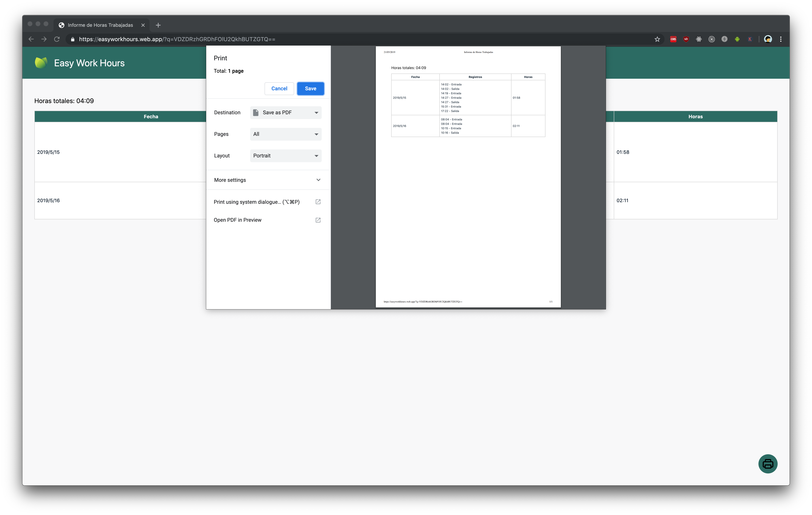Open a new browser tab
Viewport: 812px width, 515px height.
(158, 25)
